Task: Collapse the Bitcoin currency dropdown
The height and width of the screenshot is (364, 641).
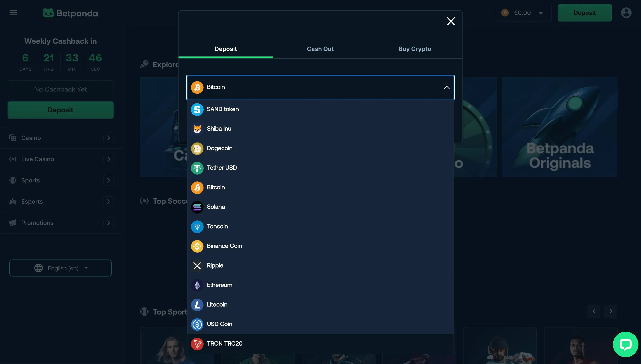Action: [x=446, y=87]
